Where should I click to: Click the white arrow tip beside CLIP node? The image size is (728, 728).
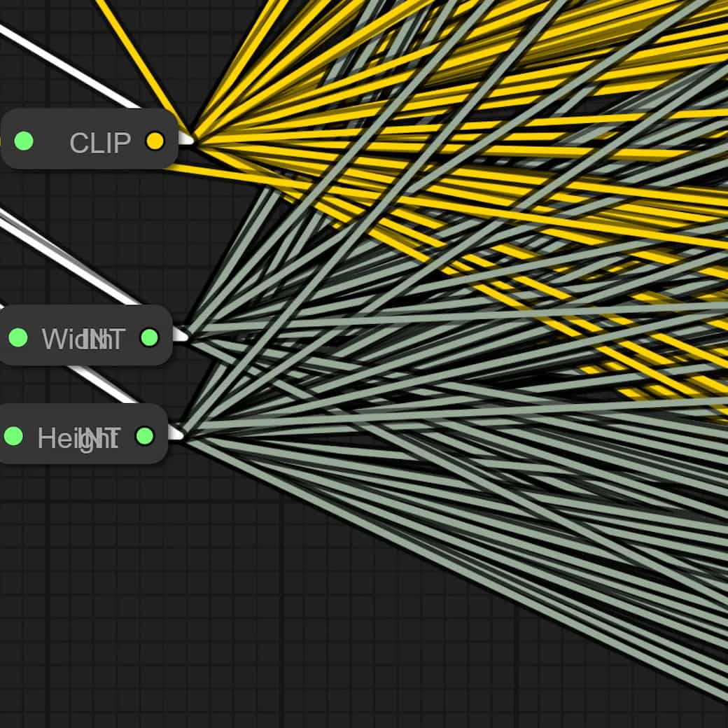pyautogui.click(x=186, y=139)
